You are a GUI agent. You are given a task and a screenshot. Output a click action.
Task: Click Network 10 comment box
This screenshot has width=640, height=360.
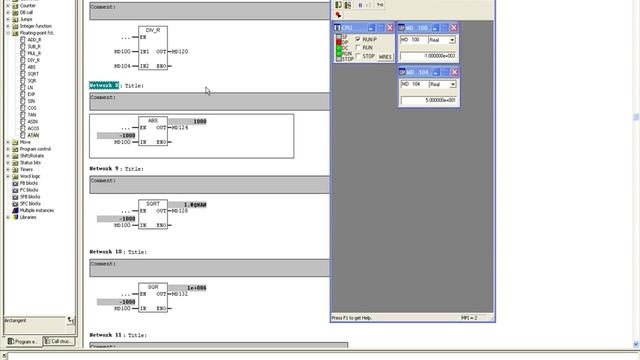(209, 268)
